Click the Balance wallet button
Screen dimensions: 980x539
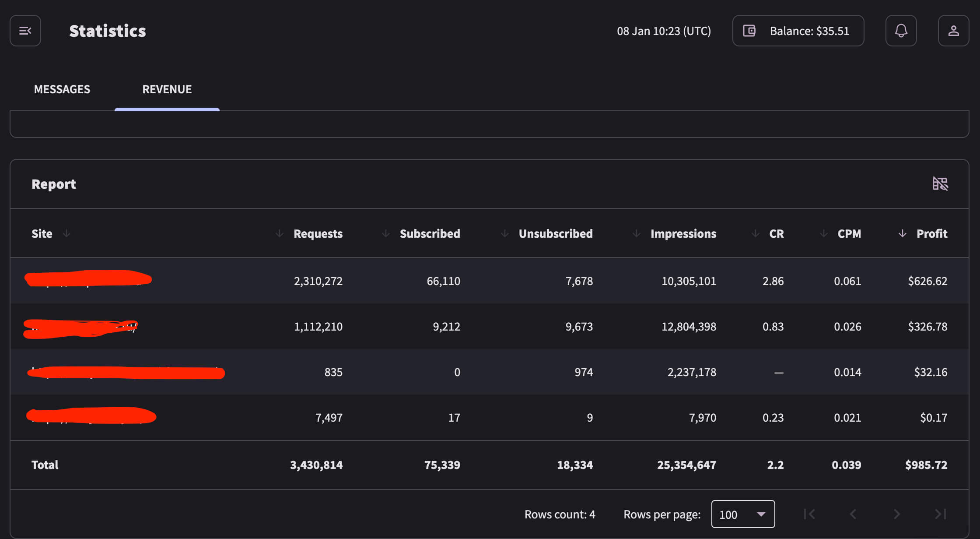(798, 31)
